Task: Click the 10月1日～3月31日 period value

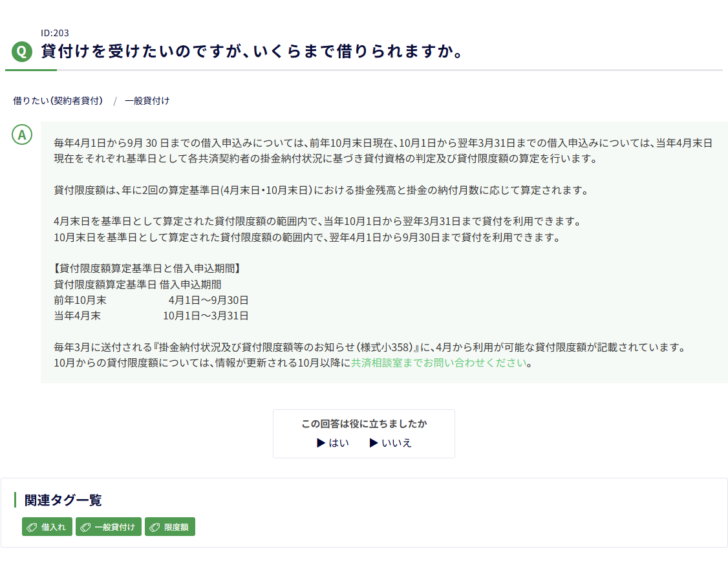Action: pyautogui.click(x=206, y=316)
